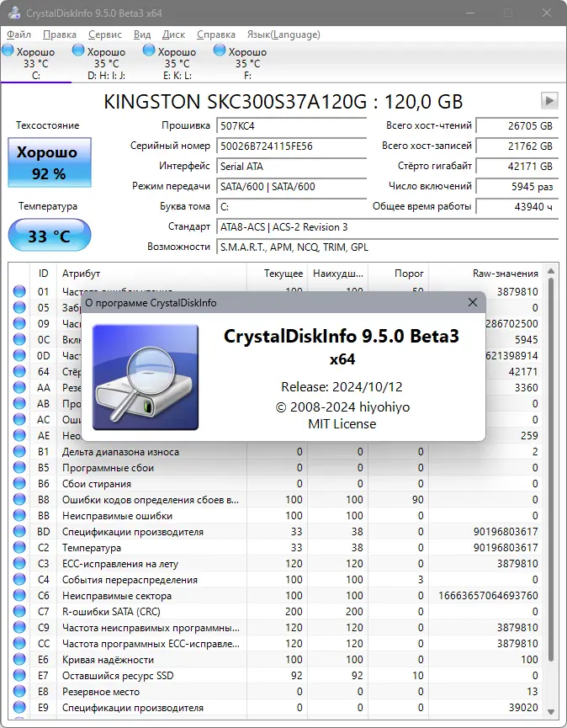Open the Сервис menu
The image size is (567, 728).
105,35
